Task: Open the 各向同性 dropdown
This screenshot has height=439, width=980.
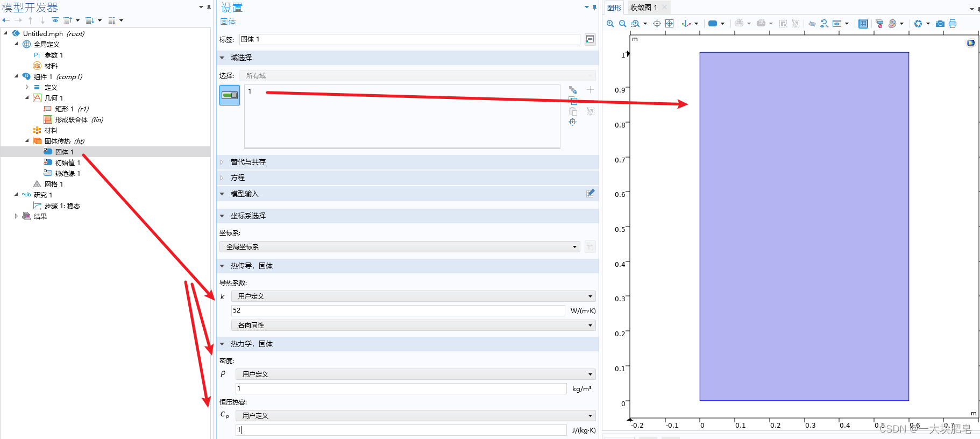Action: 413,325
